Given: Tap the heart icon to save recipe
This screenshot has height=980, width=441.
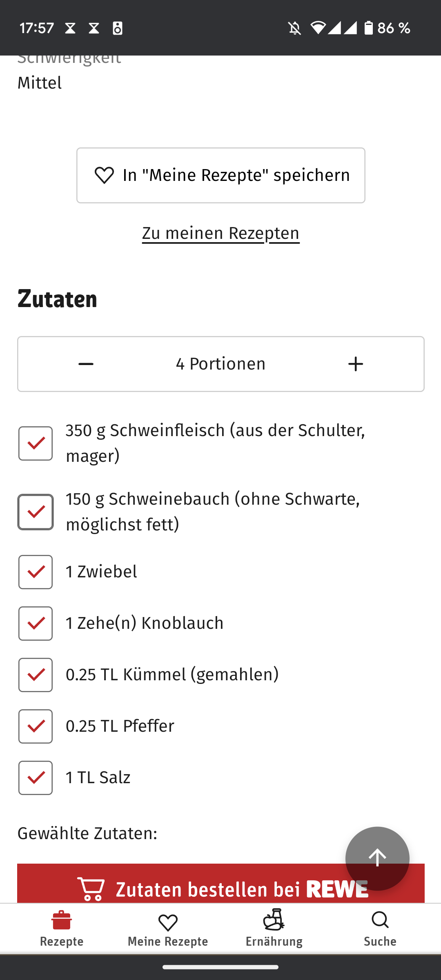Looking at the screenshot, I should point(104,176).
